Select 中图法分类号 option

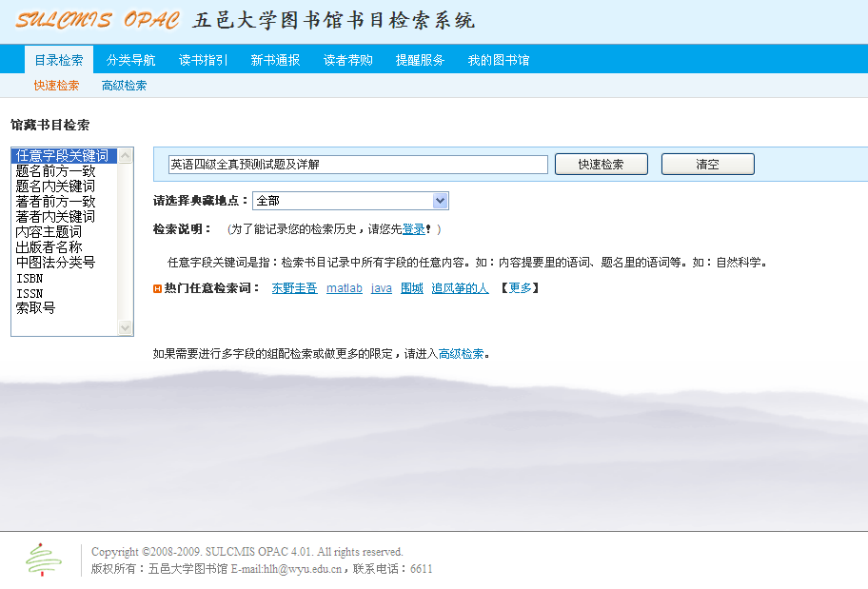64,263
